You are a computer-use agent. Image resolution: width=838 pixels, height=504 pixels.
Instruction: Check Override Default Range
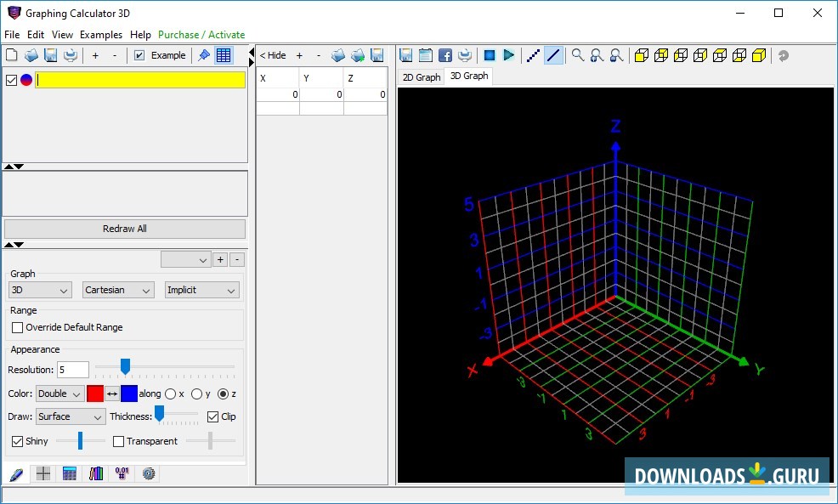[x=17, y=327]
